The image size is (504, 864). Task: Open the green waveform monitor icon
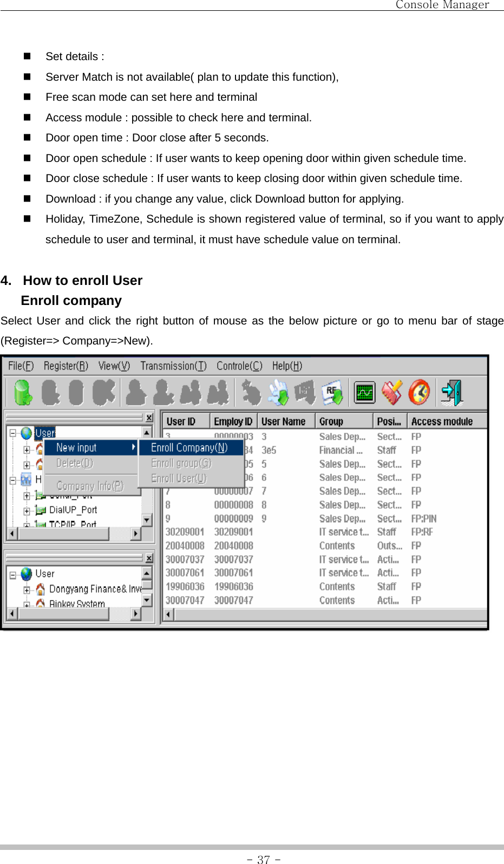pos(365,393)
